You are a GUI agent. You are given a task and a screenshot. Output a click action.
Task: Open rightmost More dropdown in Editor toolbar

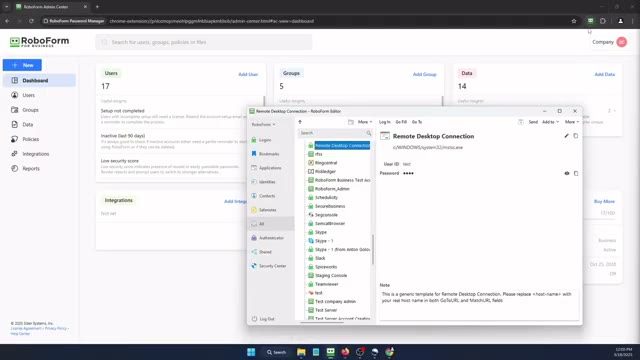pos(572,122)
